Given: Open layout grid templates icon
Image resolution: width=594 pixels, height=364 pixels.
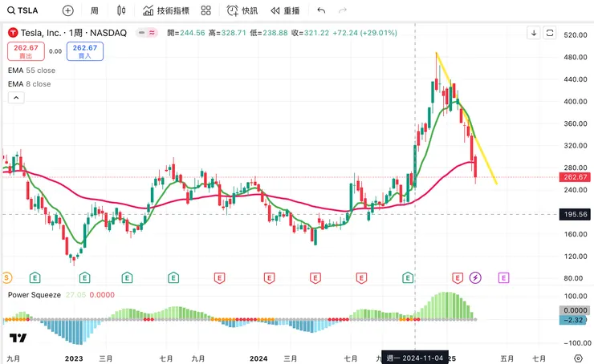Looking at the screenshot, I should point(205,10).
